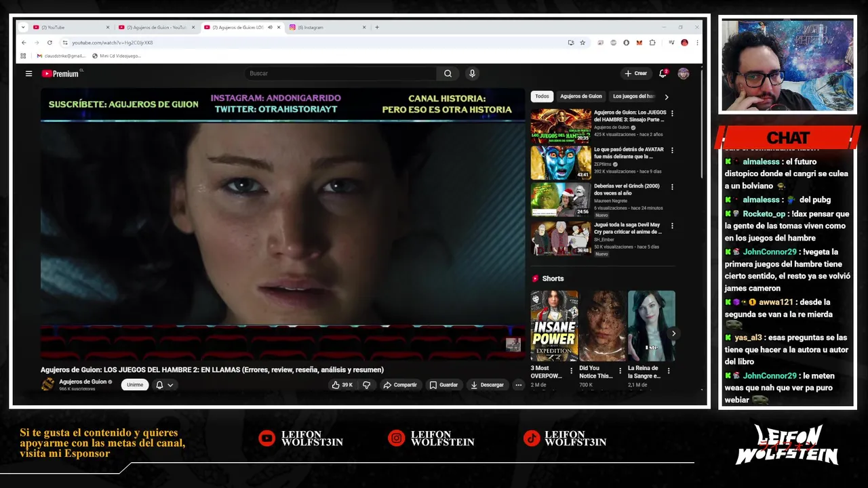Screen dimensions: 868x488
Task: Open the Grinch (2000) video thumbnail
Action: [x=561, y=199]
